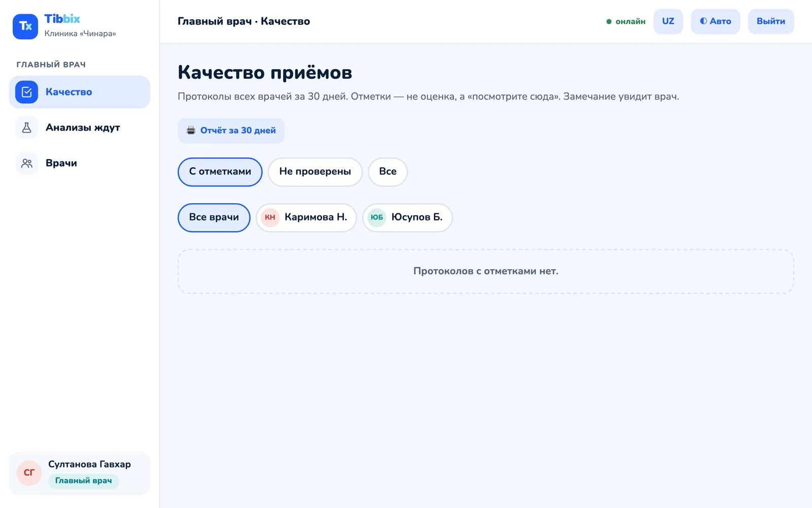Log out with Выйти button
Viewport: 812px width, 508px height.
pos(771,21)
